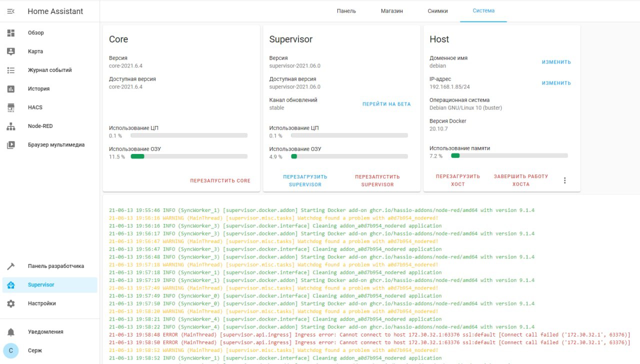640x364 pixels.
Task: Click the Supervisor card heading
Action: tap(291, 39)
